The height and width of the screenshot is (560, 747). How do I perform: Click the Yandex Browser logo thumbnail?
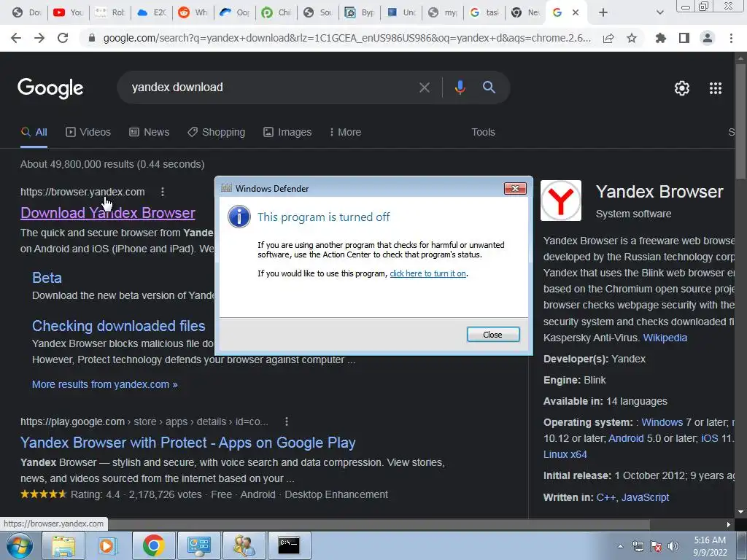[x=561, y=201]
